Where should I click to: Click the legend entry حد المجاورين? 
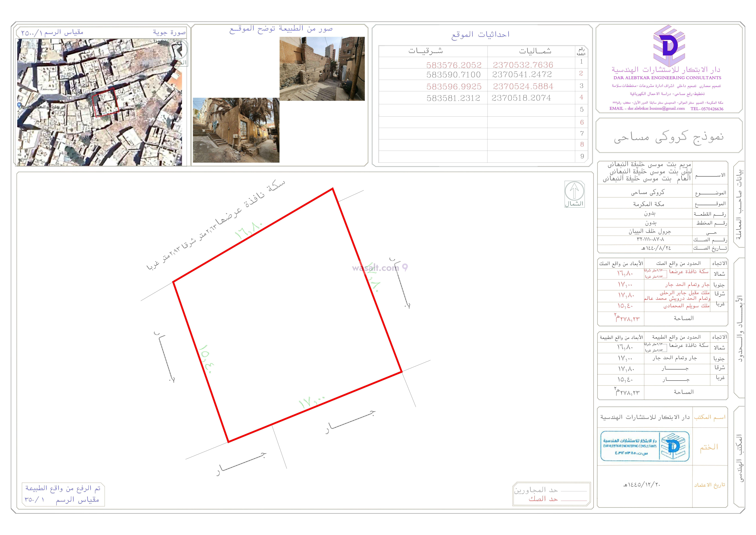point(536,490)
